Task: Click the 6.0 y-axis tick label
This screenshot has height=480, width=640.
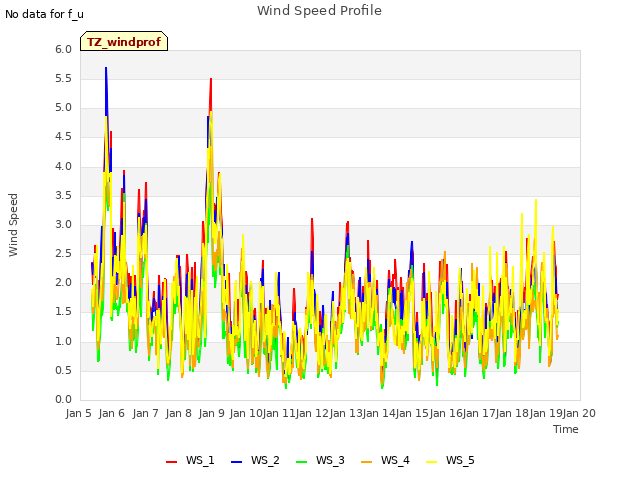Action: 63,49
